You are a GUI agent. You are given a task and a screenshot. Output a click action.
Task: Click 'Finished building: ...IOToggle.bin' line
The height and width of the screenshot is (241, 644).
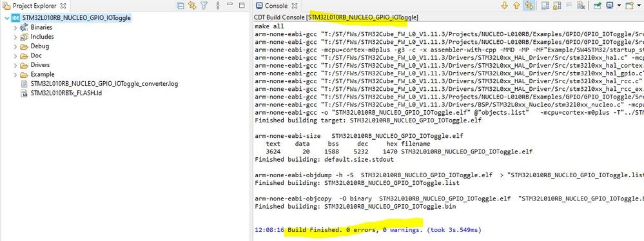coord(355,206)
